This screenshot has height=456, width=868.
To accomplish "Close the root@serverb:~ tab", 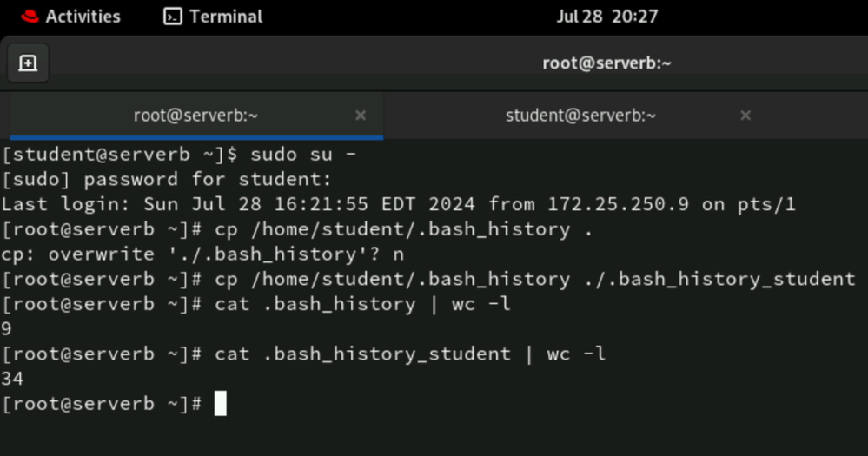I will 361,116.
